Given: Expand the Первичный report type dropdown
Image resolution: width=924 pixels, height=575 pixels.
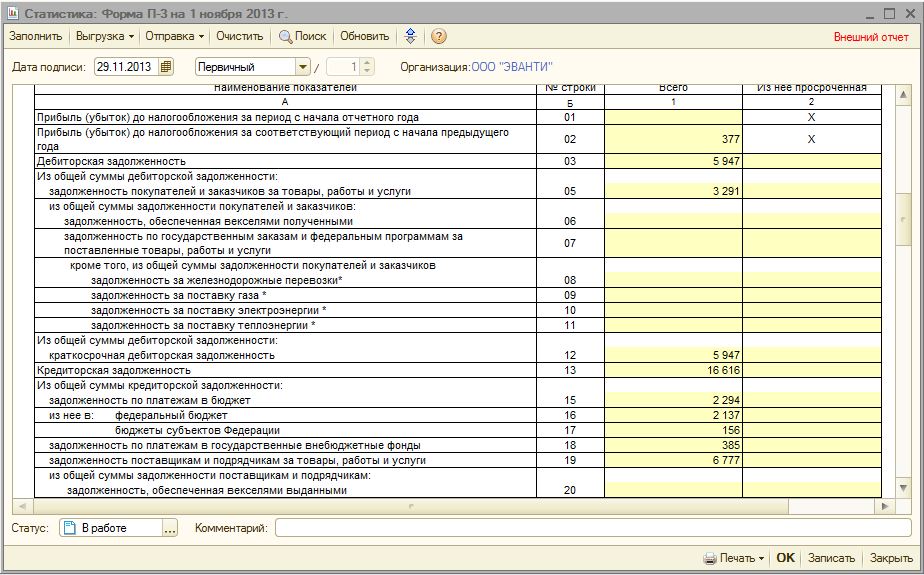Looking at the screenshot, I should click(303, 67).
